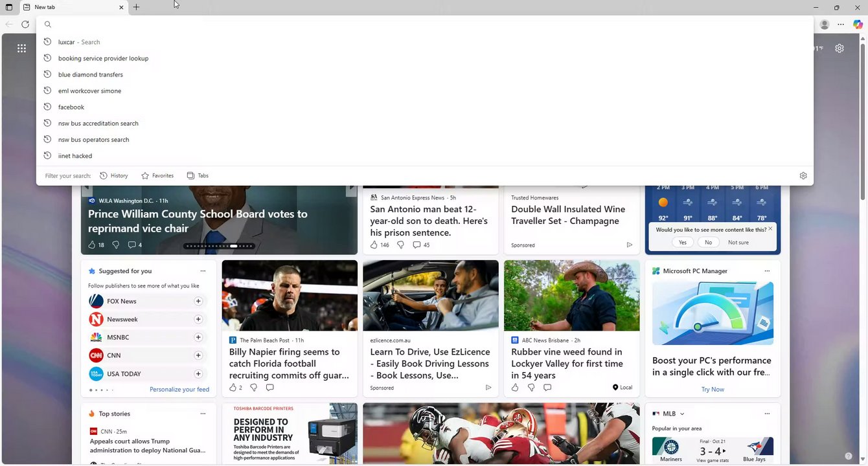The width and height of the screenshot is (868, 466).
Task: Click the Personalize your feed link
Action: 179,390
